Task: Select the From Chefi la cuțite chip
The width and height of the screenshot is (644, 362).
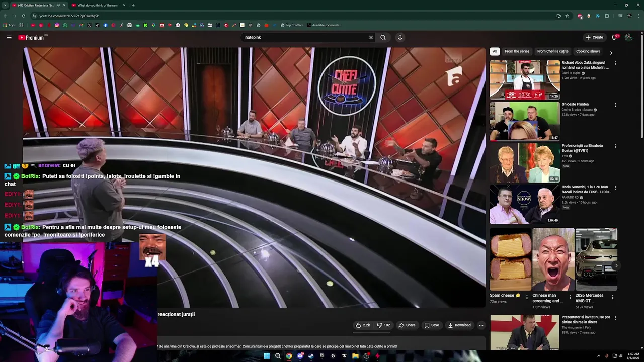Action: (x=552, y=51)
